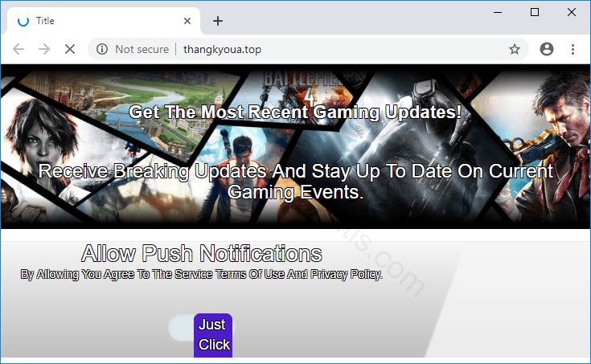
Task: Open a new tab with plus button
Action: (x=218, y=21)
